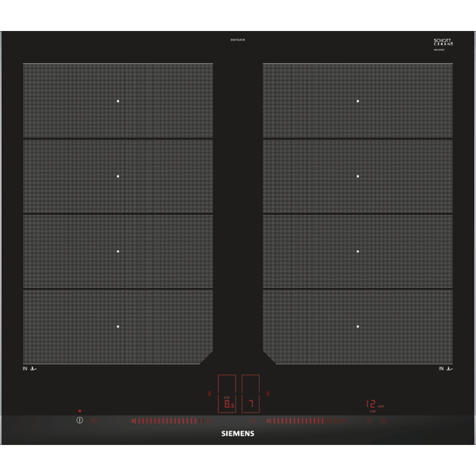Select the right flex zone display showing 7
Screen dimensions: 476x476
coord(251,394)
